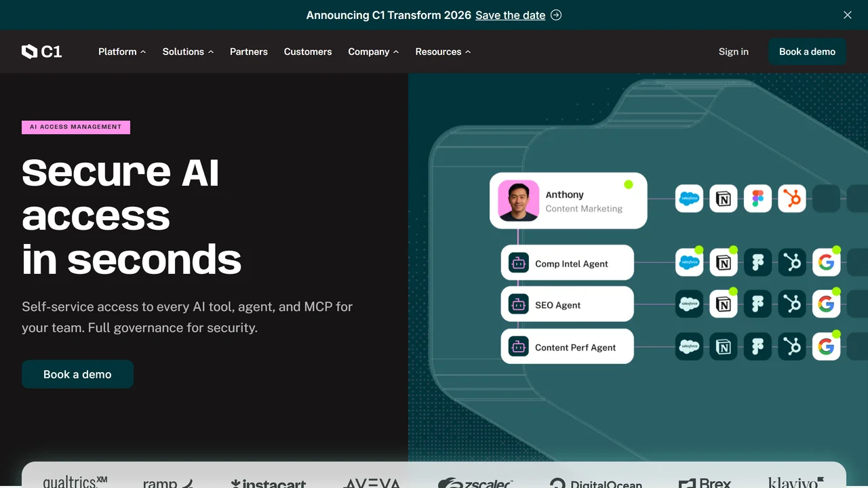Click the C1 logo in the header
This screenshot has height=488, width=868.
pyautogui.click(x=42, y=52)
